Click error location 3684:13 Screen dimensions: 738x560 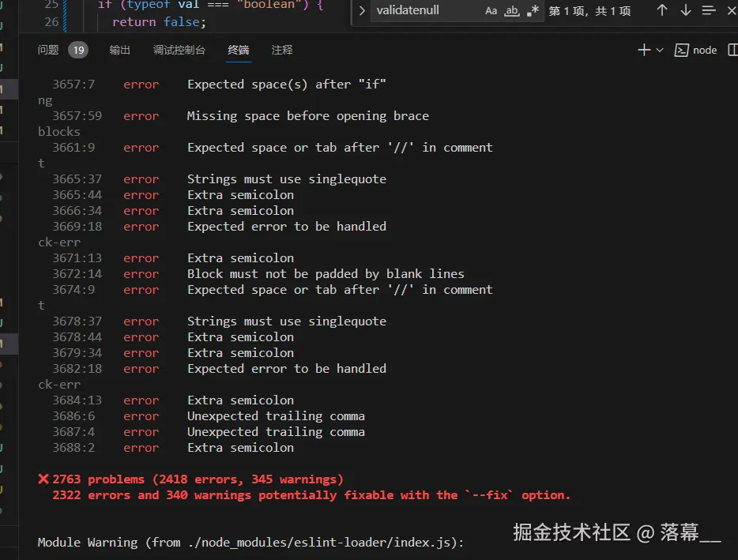(77, 400)
